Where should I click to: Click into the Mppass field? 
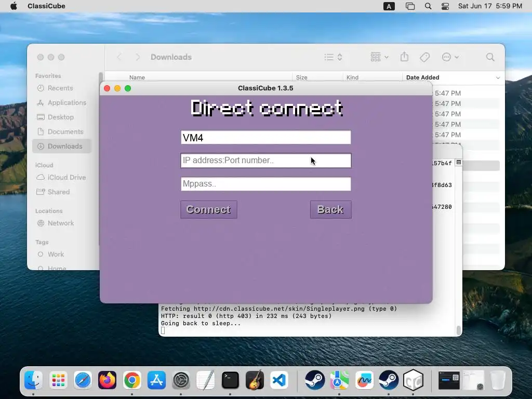(265, 184)
